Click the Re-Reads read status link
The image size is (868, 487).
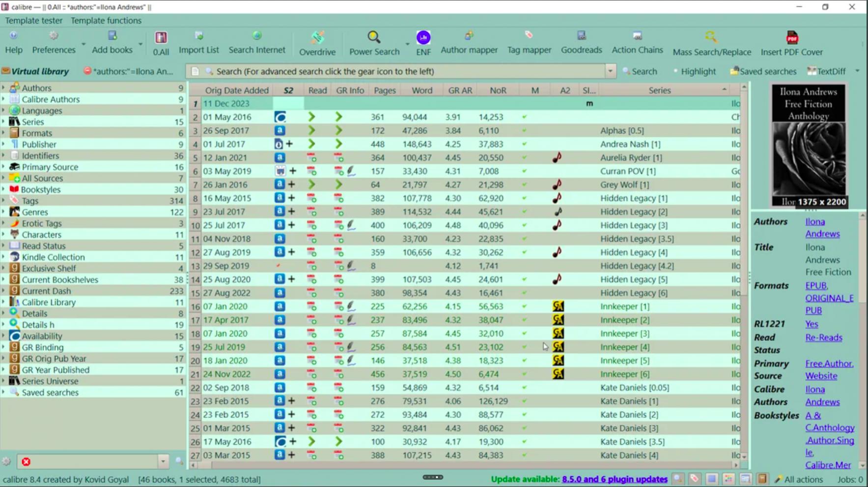click(x=824, y=337)
